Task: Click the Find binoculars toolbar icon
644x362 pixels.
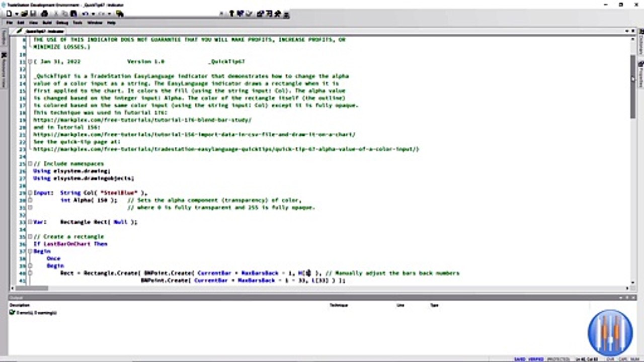Action: [x=119, y=14]
